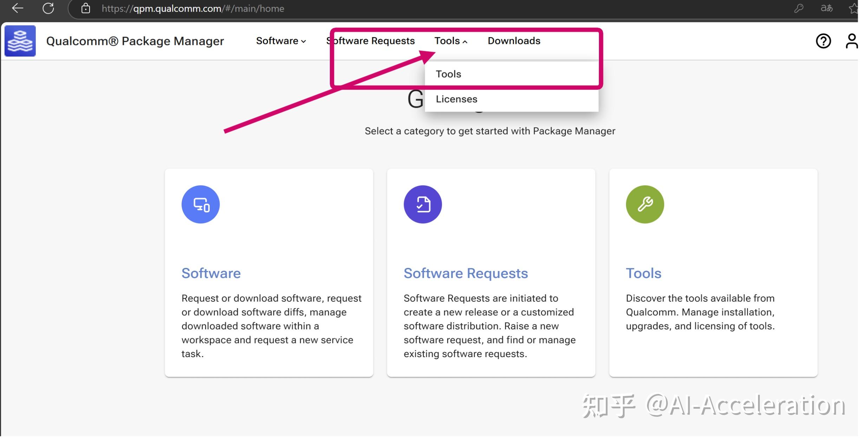Open the Software Requests menu item
Viewport: 868px width, 441px height.
[x=370, y=41]
